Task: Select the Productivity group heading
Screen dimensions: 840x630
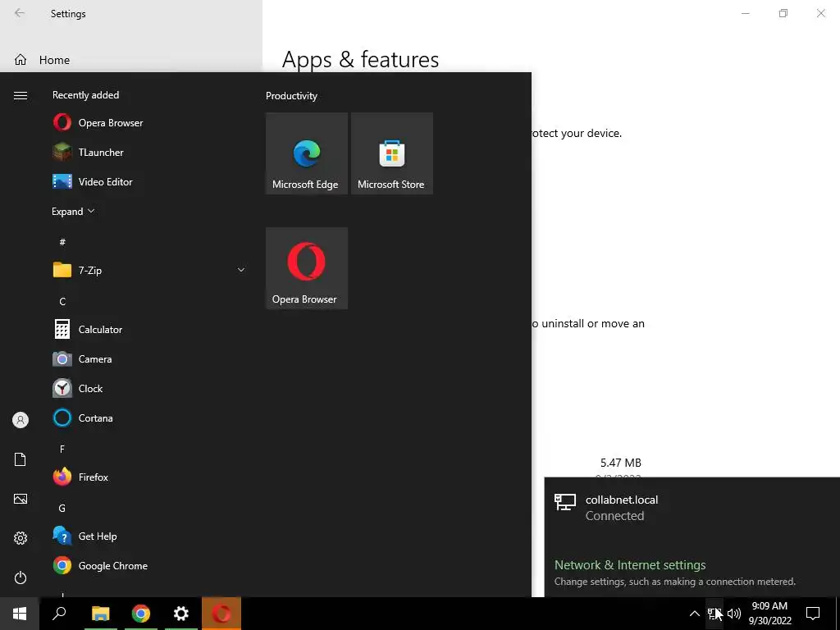Action: 291,96
